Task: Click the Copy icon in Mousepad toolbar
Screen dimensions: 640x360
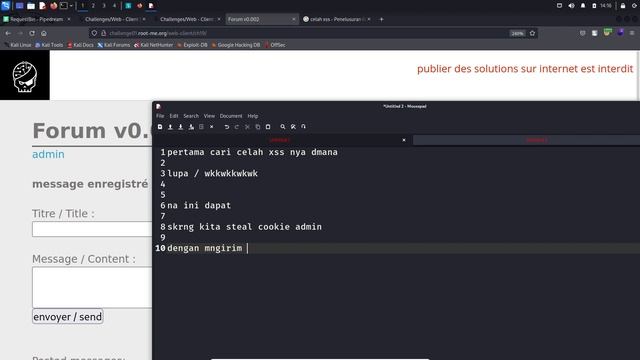Action: pos(258,127)
